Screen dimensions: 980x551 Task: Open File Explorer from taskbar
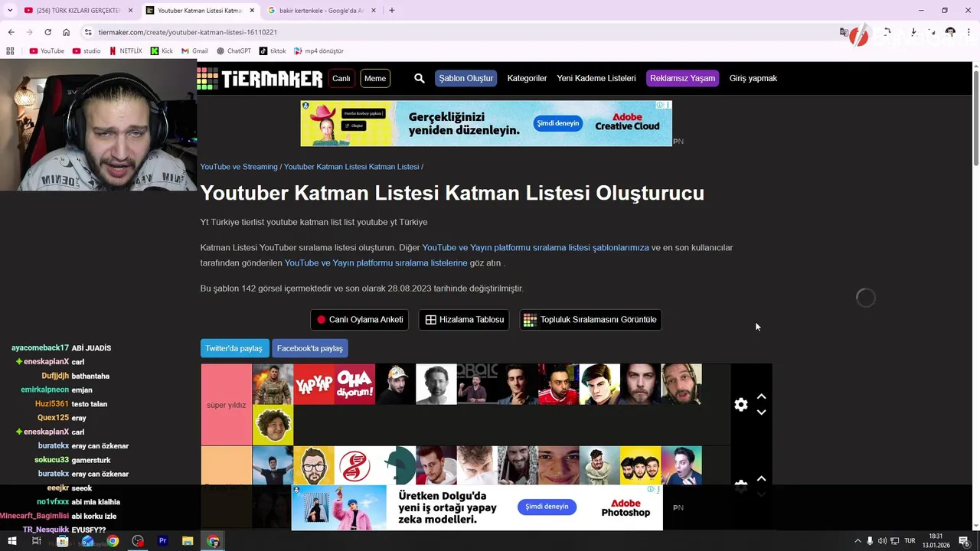point(188,541)
